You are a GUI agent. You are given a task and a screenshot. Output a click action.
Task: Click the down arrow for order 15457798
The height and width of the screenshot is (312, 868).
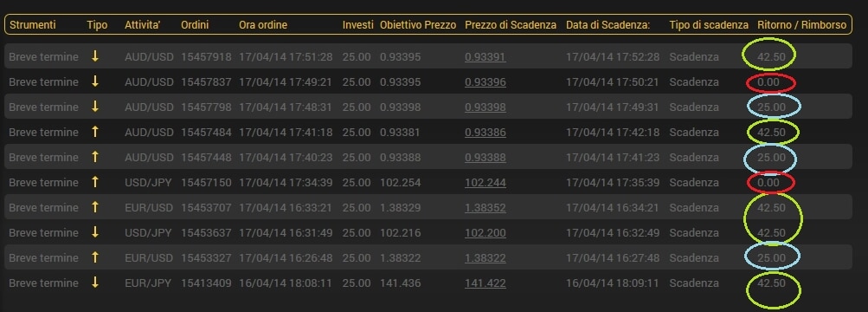click(95, 107)
